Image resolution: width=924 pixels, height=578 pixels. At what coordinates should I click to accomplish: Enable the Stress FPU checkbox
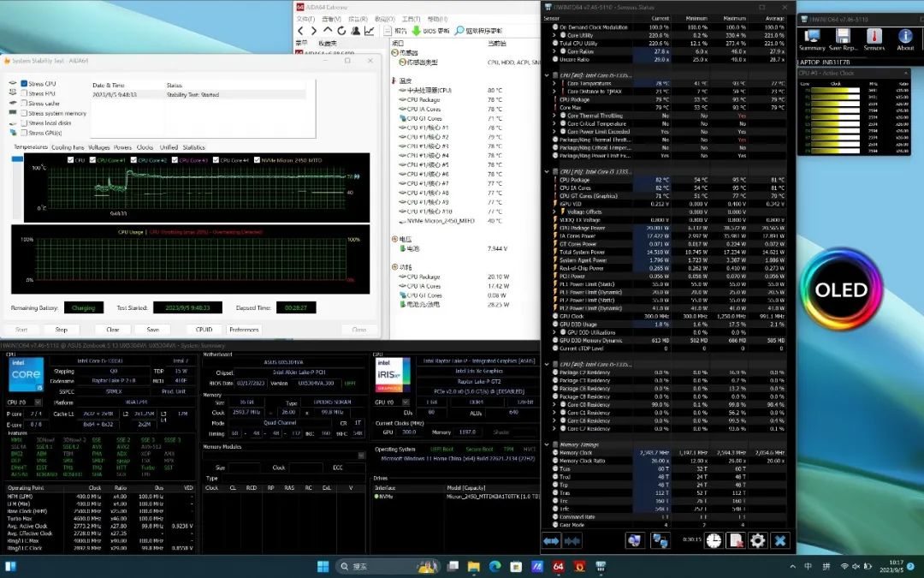tap(24, 93)
